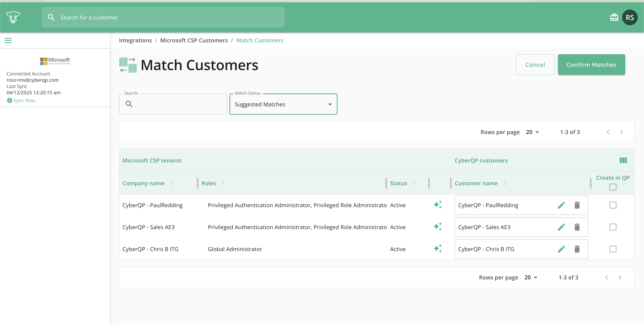
Task: Go to the previous page in the bottom pagination
Action: click(x=607, y=277)
